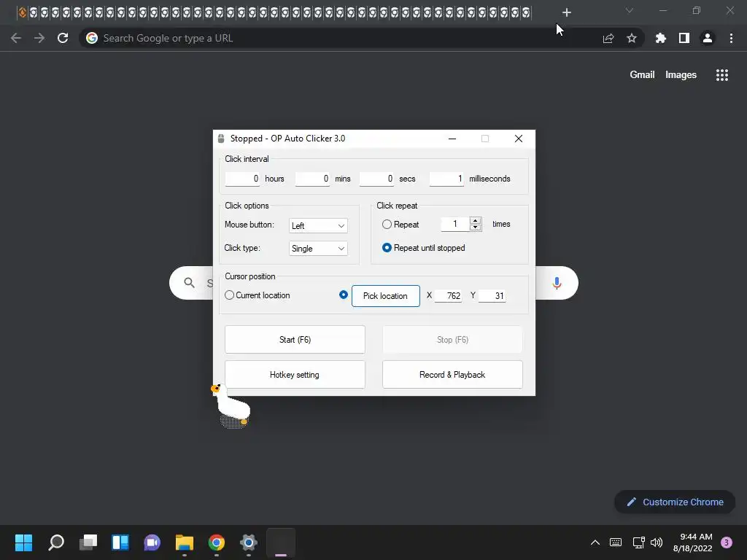Screen dimensions: 747x560
Task: Open network icon in system tray
Action: [x=638, y=542]
